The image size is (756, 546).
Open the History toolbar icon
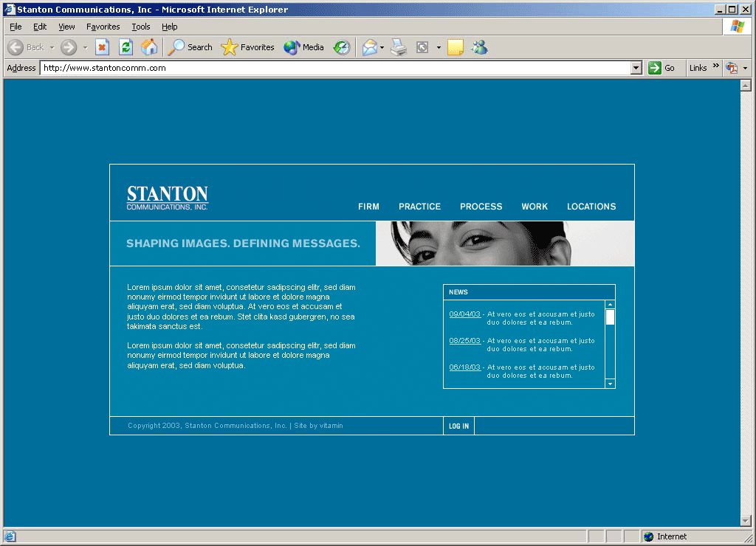point(341,47)
